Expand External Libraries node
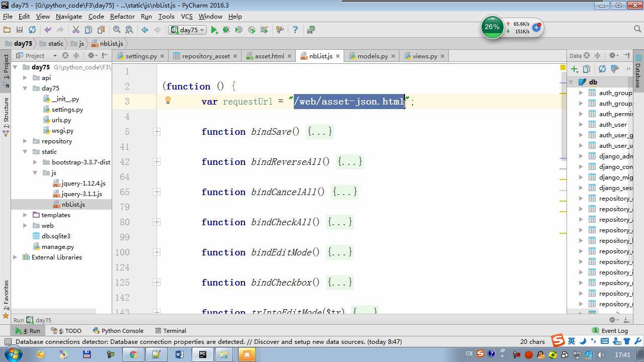This screenshot has height=362, width=644. (15, 257)
